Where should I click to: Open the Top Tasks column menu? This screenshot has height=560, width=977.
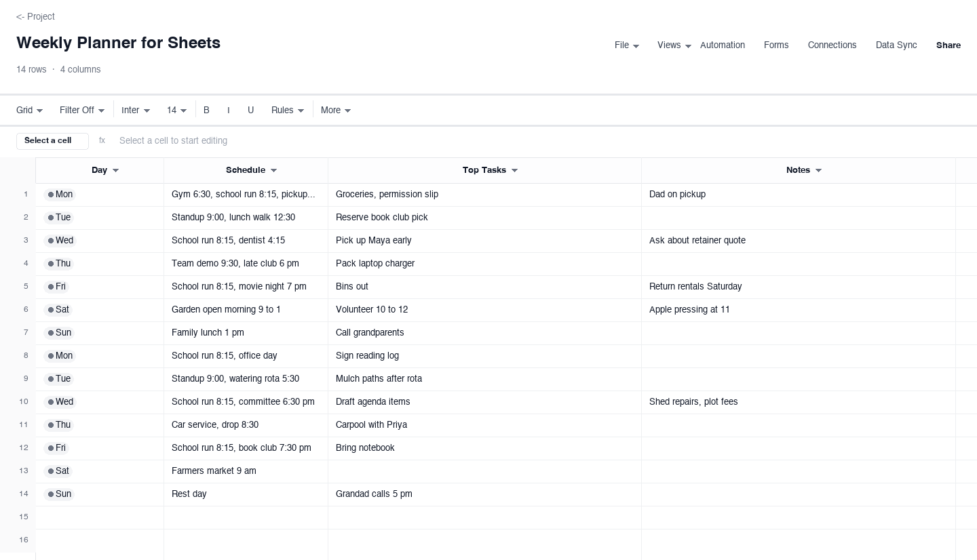[514, 170]
